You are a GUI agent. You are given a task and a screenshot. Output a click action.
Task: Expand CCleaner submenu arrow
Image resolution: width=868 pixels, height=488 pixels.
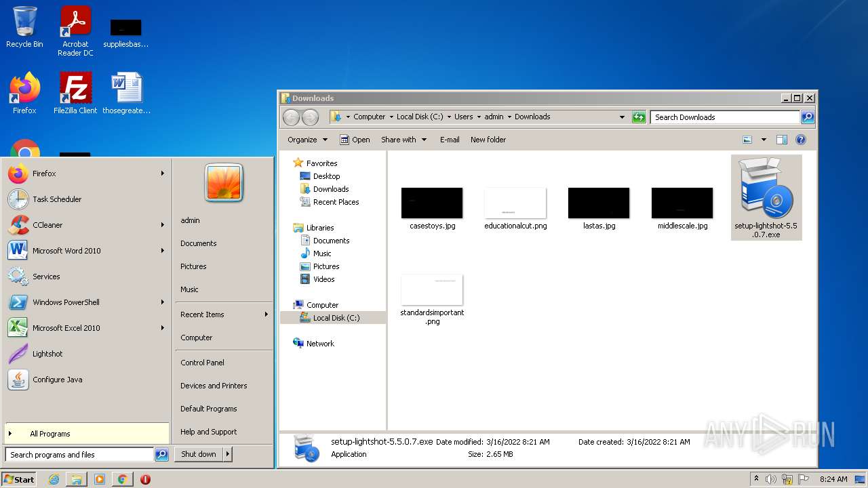[x=163, y=225]
